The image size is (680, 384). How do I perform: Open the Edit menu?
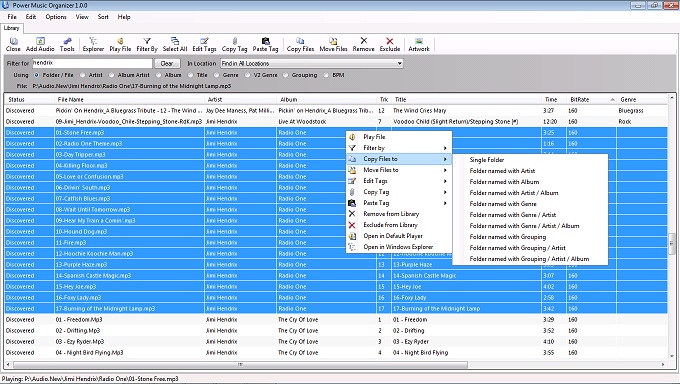click(x=31, y=17)
